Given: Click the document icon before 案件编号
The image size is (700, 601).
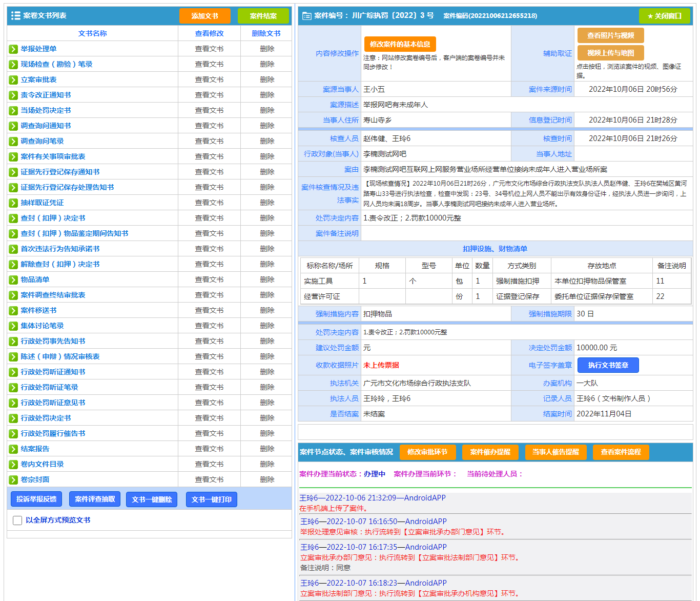Looking at the screenshot, I should coord(306,16).
